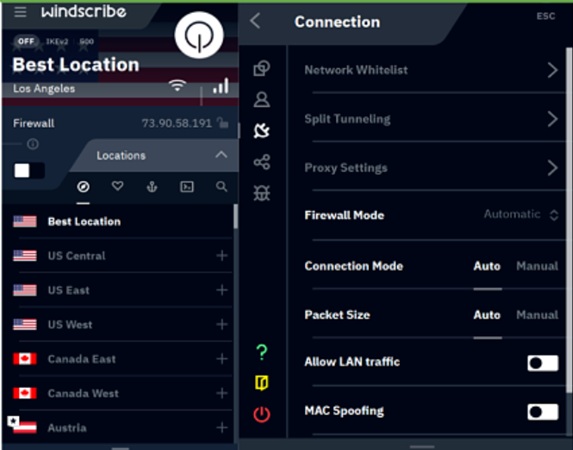Expand Canada West with plus icon

tap(222, 393)
